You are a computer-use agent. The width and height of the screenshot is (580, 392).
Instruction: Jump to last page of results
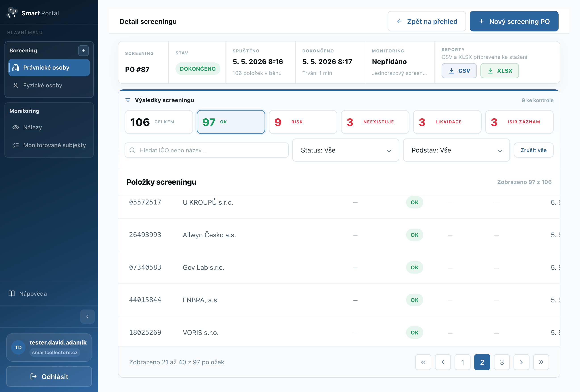[541, 362]
